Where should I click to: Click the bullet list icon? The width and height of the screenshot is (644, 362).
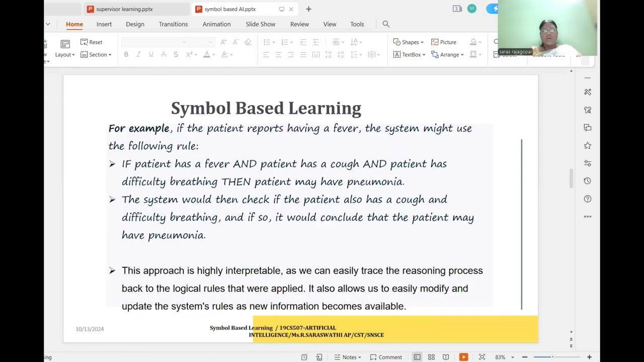267,42
